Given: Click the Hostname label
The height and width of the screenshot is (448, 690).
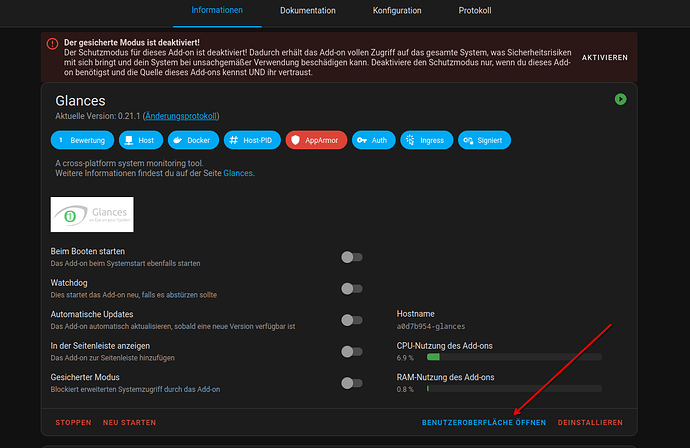Looking at the screenshot, I should pos(415,314).
